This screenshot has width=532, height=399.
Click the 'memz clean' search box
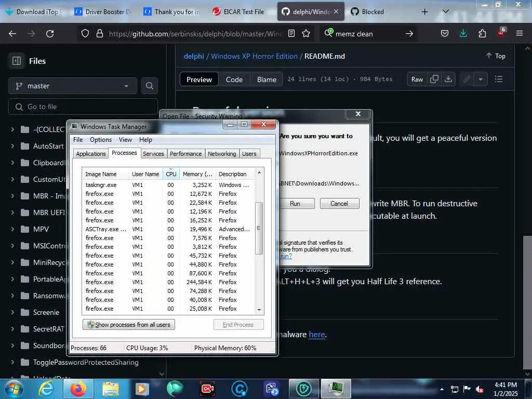point(367,34)
